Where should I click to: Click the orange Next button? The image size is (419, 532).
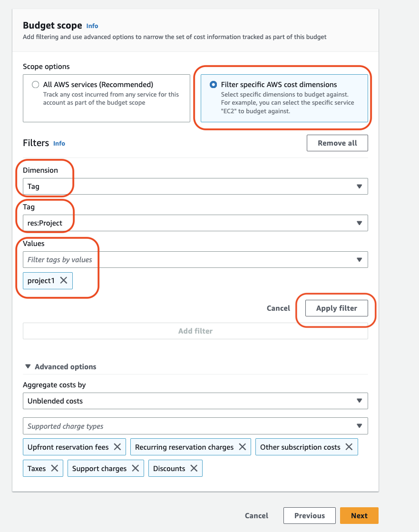tap(359, 516)
